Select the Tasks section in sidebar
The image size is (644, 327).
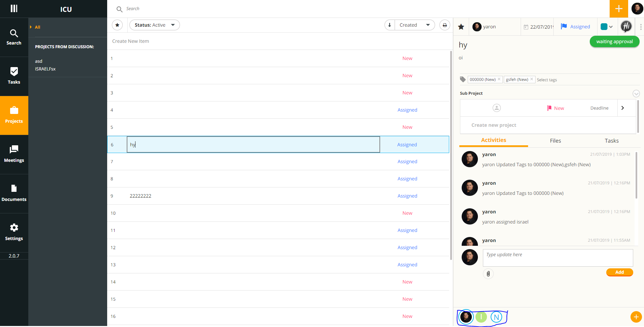click(x=14, y=76)
